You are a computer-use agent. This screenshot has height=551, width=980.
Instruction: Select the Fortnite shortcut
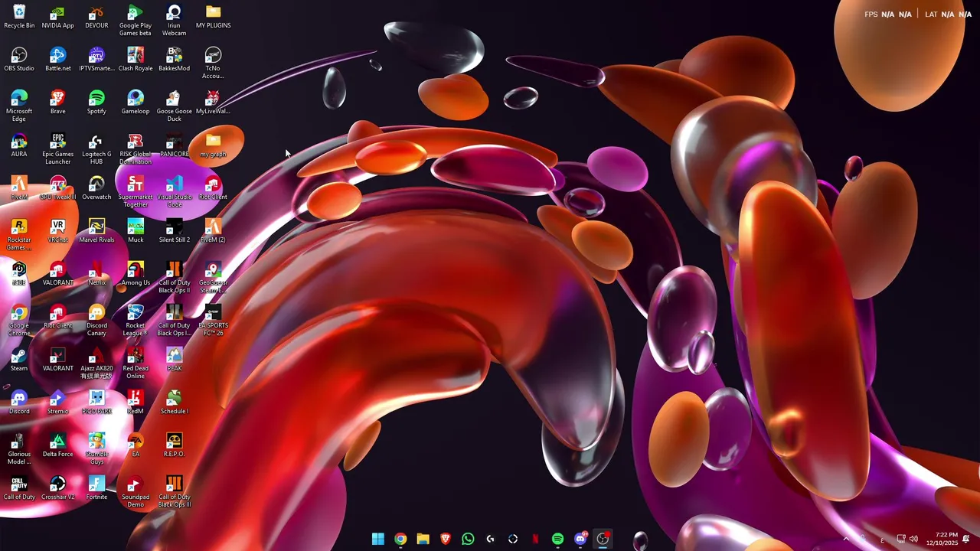(96, 488)
